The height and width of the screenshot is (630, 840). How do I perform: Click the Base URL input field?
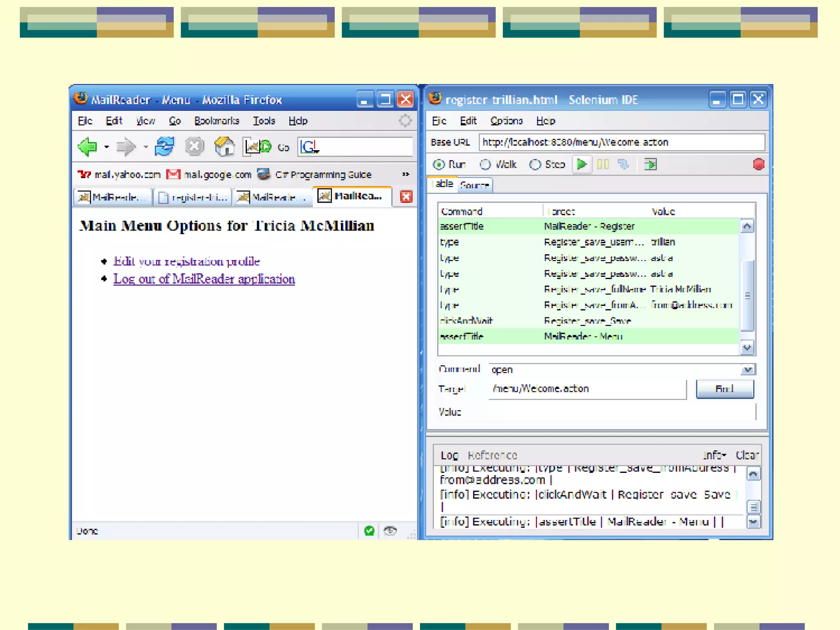[621, 142]
